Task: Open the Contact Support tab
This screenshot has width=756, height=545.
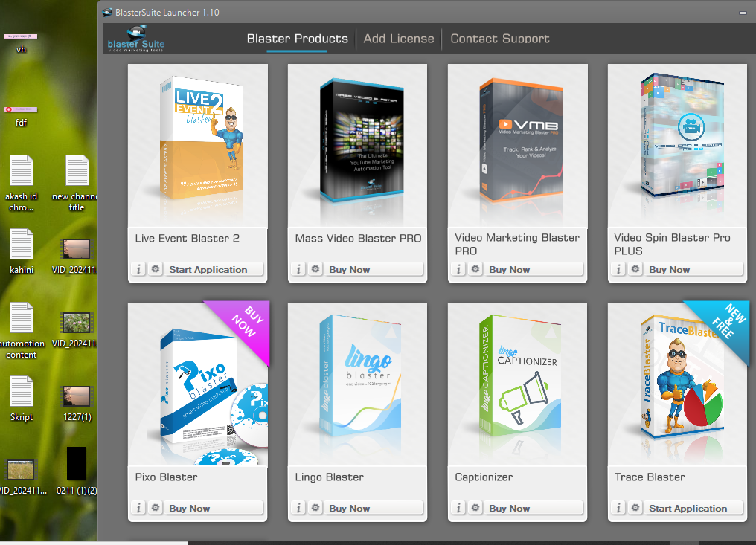Action: click(499, 39)
